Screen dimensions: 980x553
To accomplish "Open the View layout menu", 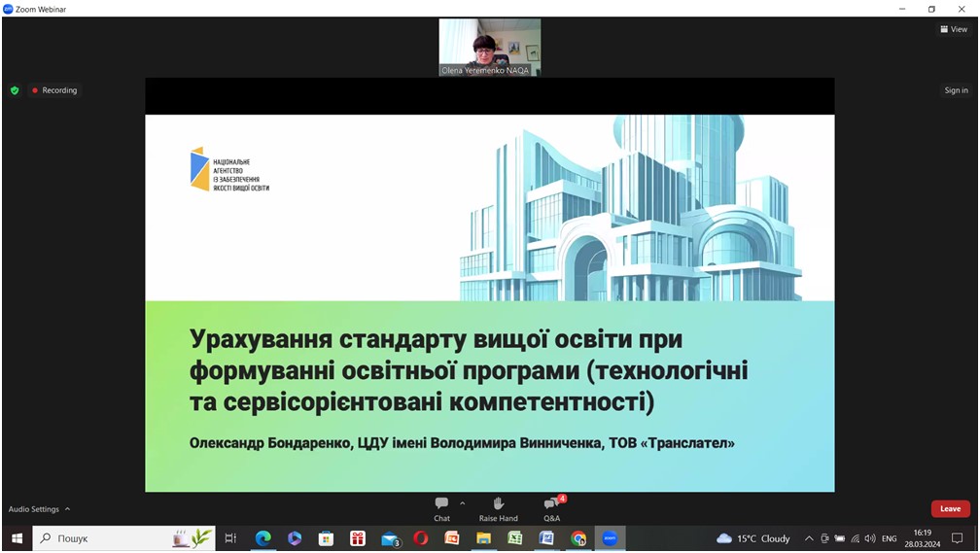I will [x=954, y=29].
